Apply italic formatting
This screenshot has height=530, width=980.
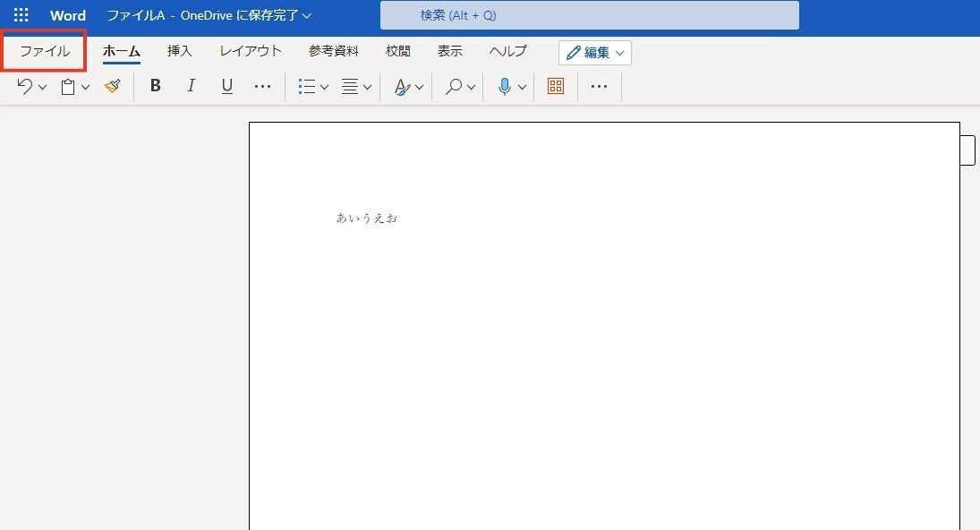(191, 86)
